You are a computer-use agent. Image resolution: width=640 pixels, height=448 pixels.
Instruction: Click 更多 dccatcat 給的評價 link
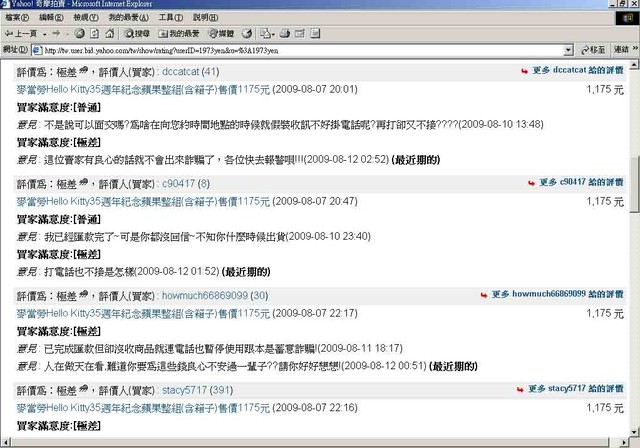point(578,70)
